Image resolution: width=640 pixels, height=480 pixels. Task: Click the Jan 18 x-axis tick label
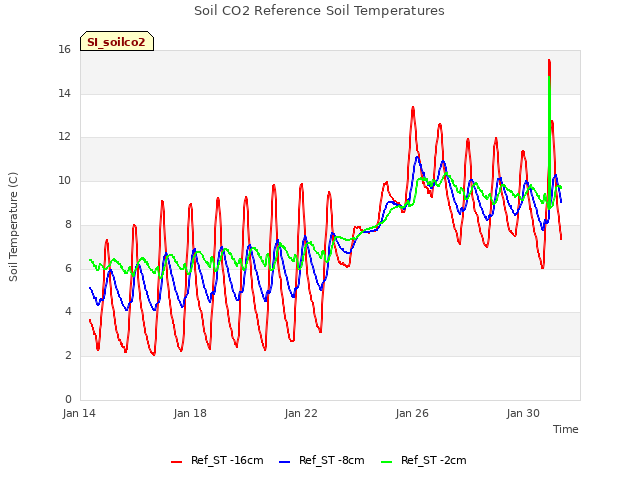(190, 413)
